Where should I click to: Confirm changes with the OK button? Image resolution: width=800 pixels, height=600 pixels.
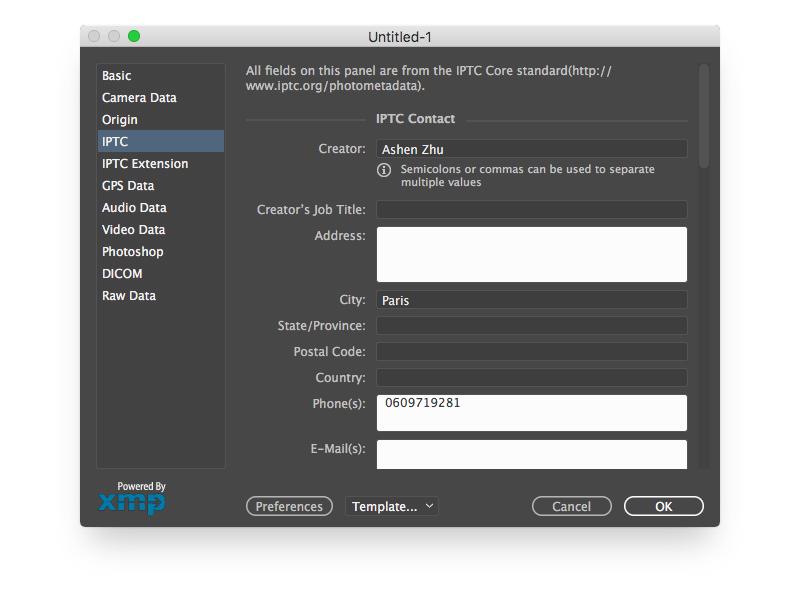click(x=664, y=506)
